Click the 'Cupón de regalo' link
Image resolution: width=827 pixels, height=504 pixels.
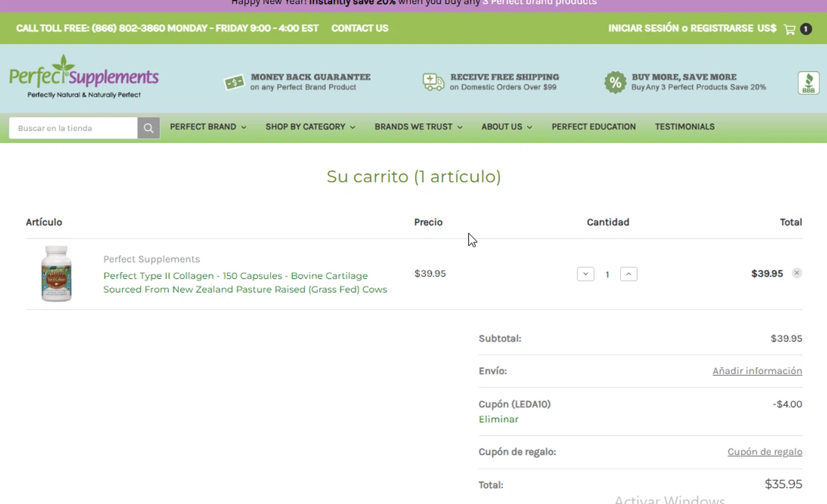point(765,452)
